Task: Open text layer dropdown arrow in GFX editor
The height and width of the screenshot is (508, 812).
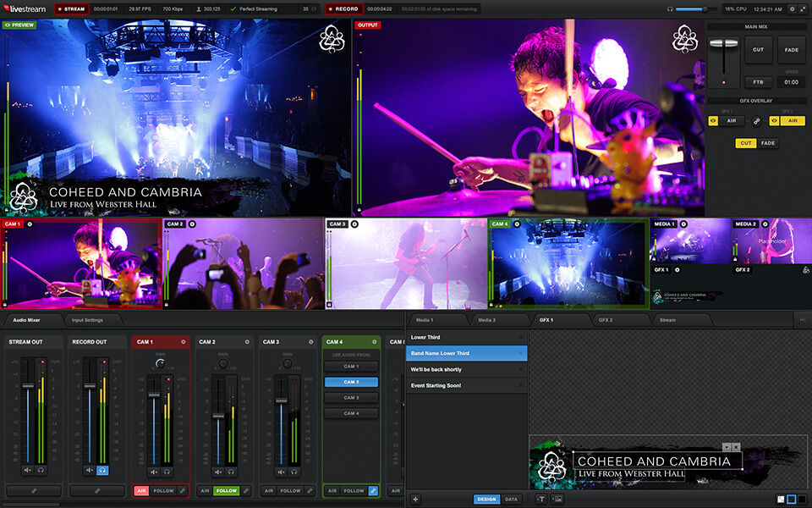Action: click(x=727, y=447)
